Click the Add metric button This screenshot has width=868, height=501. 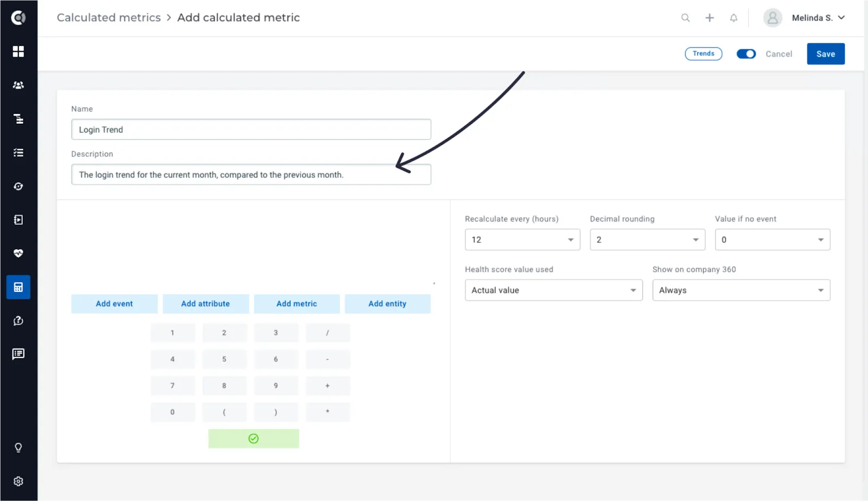pyautogui.click(x=297, y=304)
